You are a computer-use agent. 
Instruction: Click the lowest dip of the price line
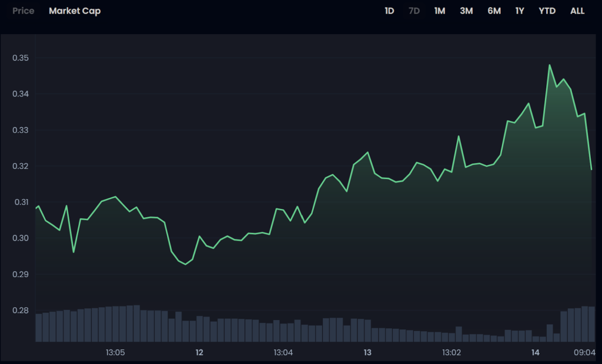(186, 264)
